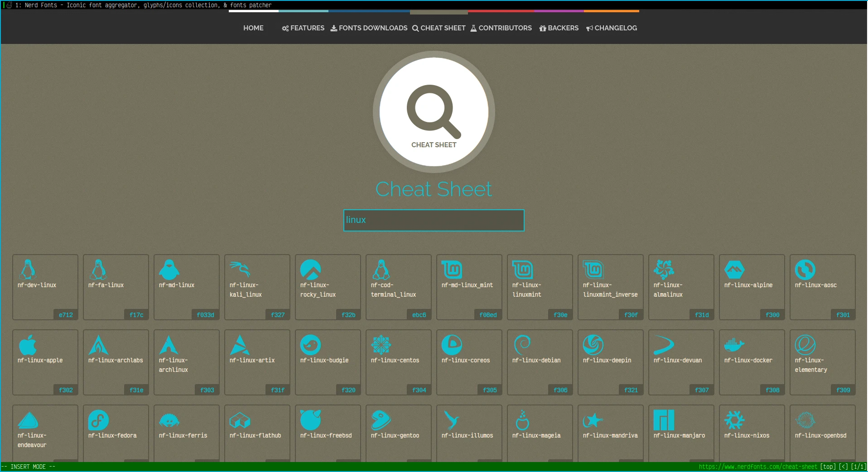Copy the e712 codepoint badge
The width and height of the screenshot is (868, 472).
pyautogui.click(x=66, y=315)
